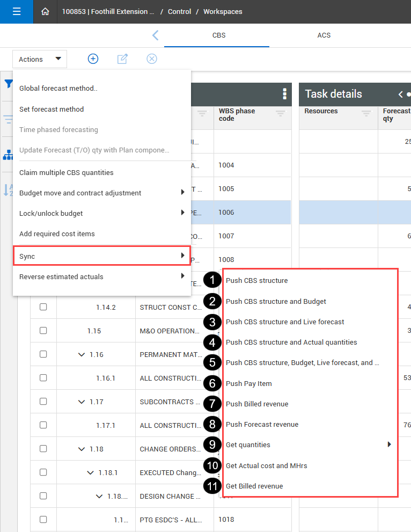The width and height of the screenshot is (411, 532).
Task: Open the hamburger main menu
Action: point(17,11)
